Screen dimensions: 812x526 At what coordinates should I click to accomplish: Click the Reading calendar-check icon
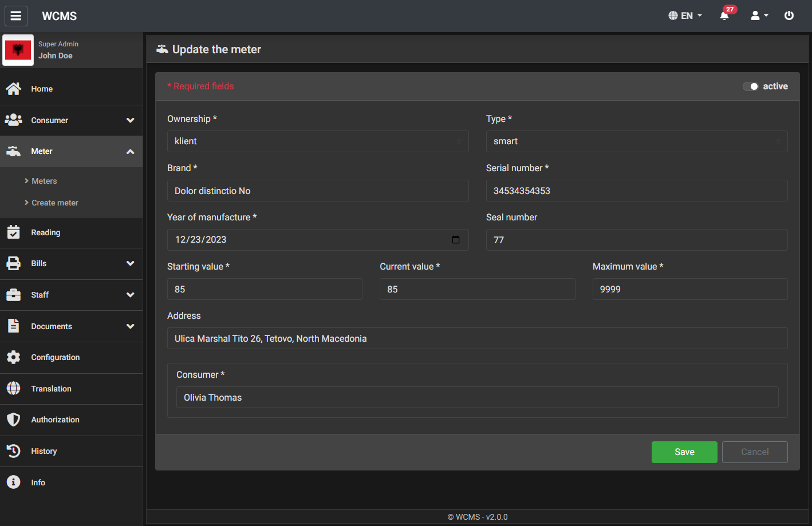click(x=14, y=232)
